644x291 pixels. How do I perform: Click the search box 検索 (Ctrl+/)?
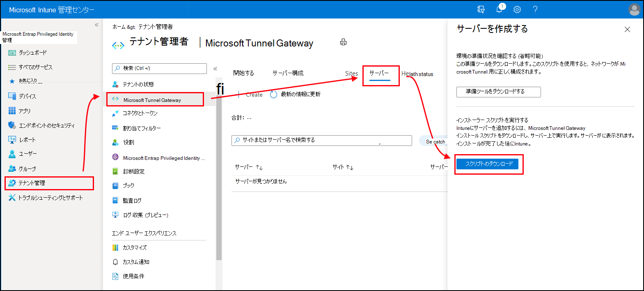pyautogui.click(x=159, y=68)
